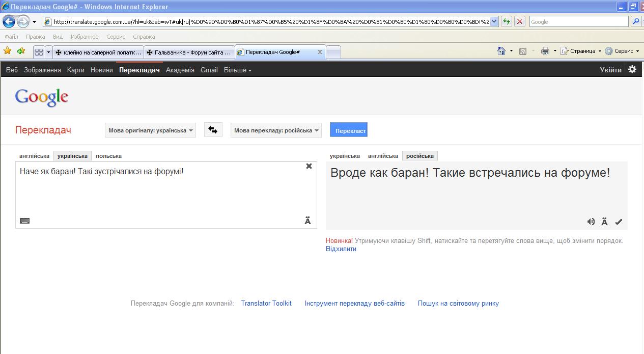The image size is (644, 354).
Task: Select українська as target language
Action: (x=345, y=156)
